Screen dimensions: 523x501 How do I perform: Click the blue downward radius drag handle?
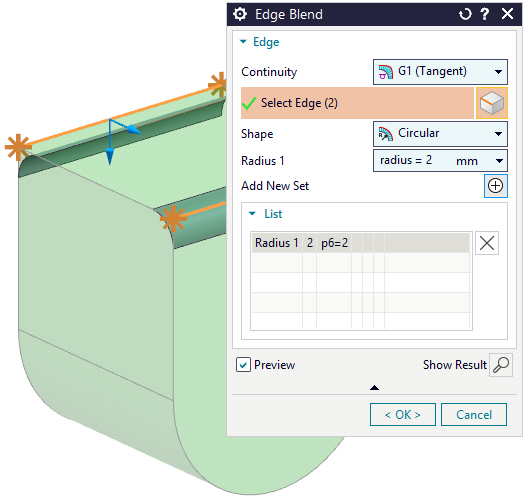coord(110,157)
